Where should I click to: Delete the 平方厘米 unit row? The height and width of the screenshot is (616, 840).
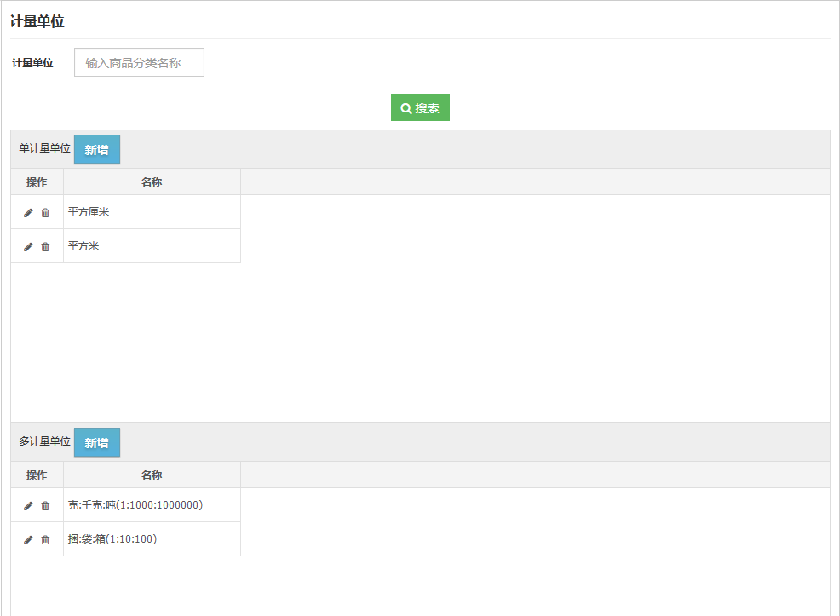(x=45, y=213)
